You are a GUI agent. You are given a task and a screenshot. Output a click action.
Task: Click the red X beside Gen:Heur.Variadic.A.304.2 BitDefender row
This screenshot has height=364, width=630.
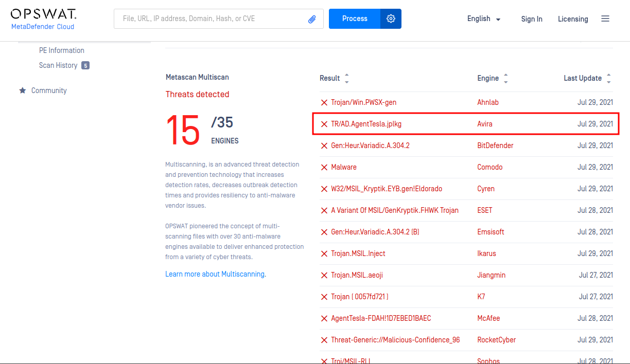[x=324, y=145]
